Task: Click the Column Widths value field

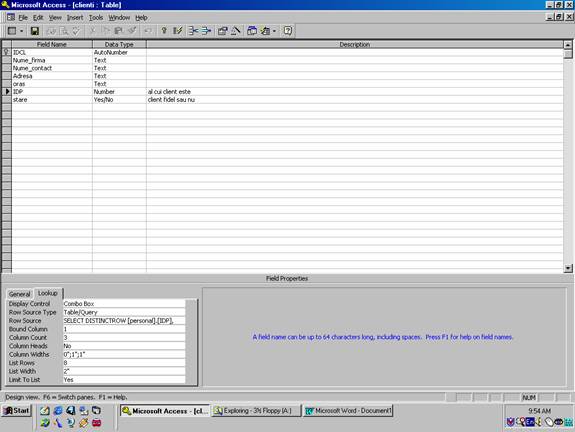Action: click(124, 355)
